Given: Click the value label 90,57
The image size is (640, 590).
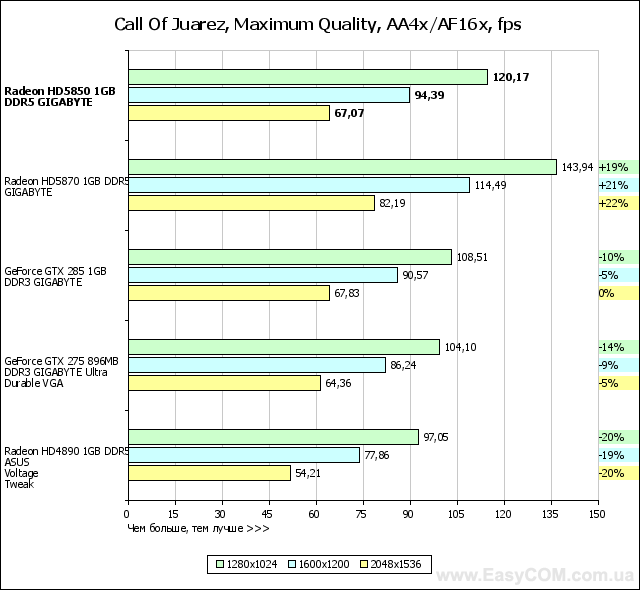Looking at the screenshot, I should pos(416,275).
